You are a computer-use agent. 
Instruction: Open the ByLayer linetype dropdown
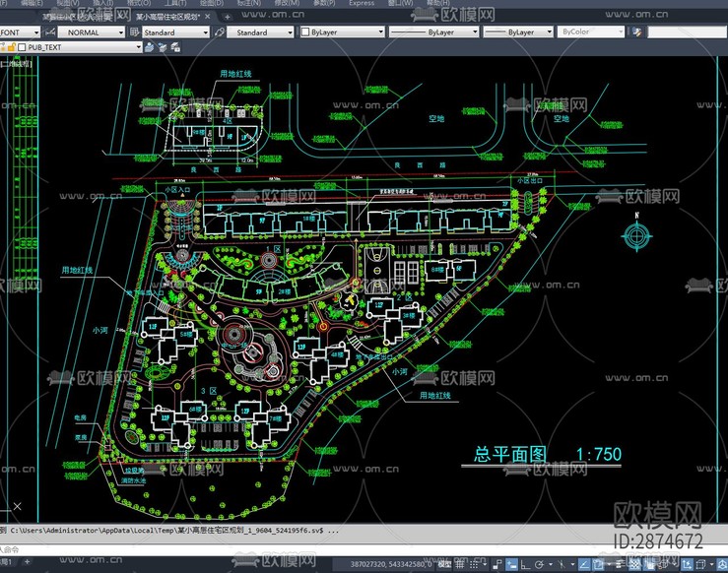point(475,32)
